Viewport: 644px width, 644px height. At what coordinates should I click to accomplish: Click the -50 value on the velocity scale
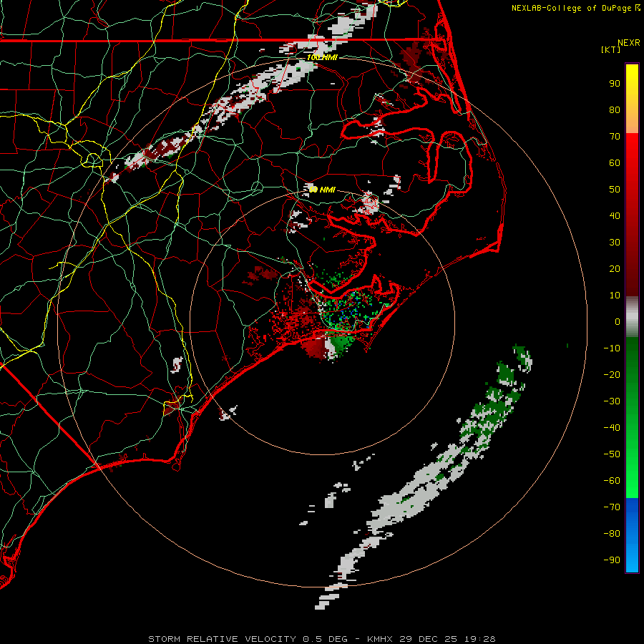pyautogui.click(x=612, y=454)
